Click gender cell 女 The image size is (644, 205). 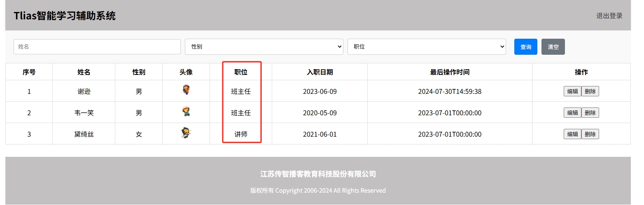139,134
